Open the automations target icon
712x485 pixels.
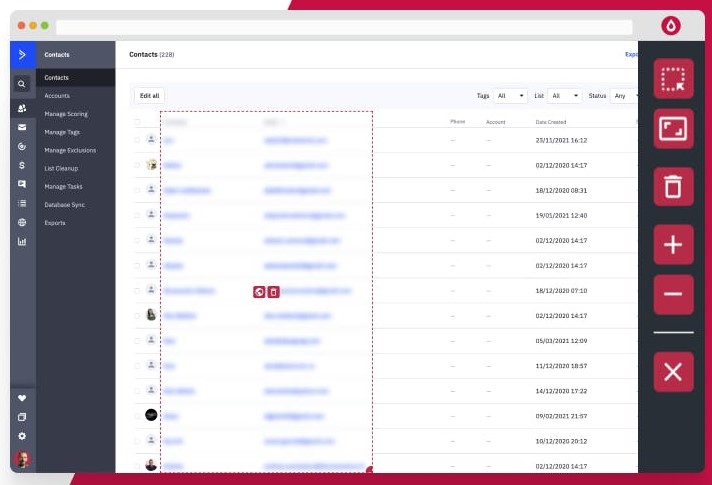pyautogui.click(x=22, y=146)
